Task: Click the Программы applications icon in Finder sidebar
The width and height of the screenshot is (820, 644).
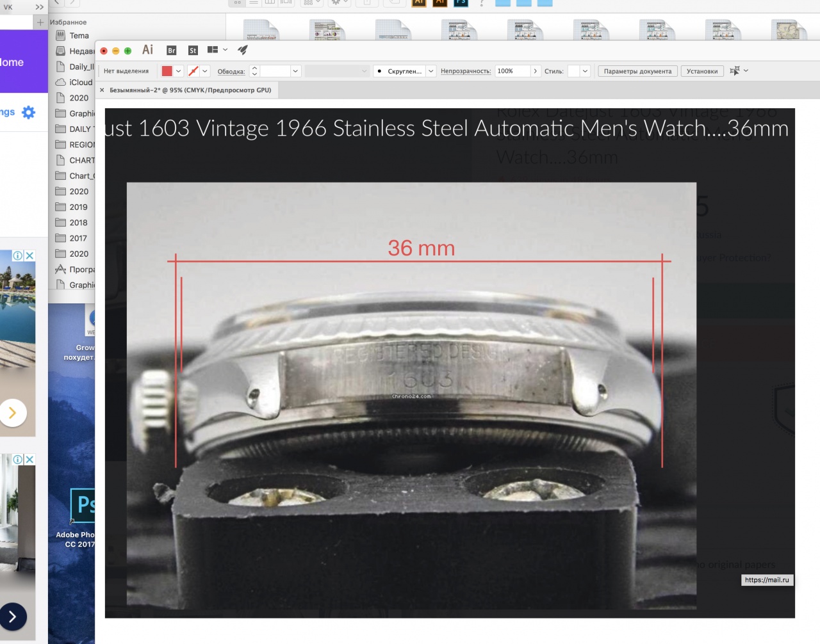Action: tap(61, 269)
